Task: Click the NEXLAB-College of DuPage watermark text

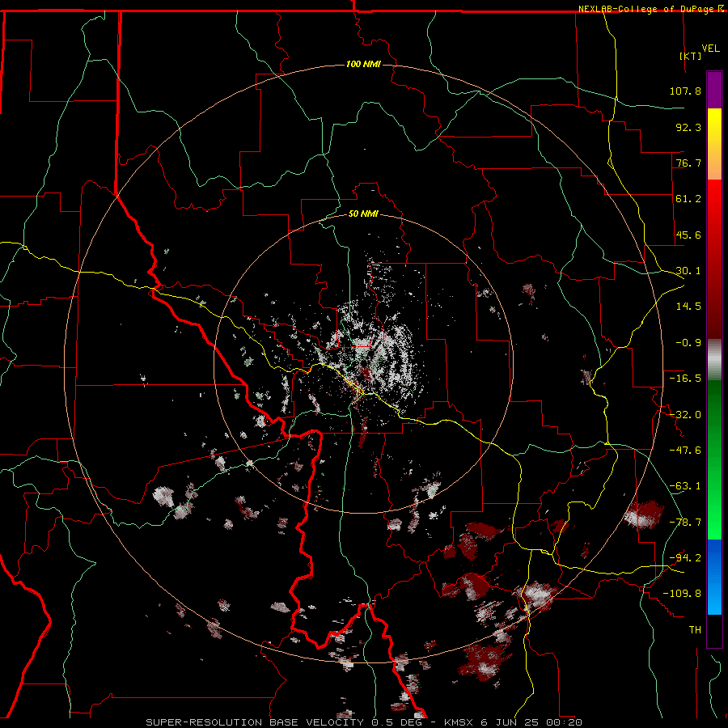Action: (x=646, y=9)
